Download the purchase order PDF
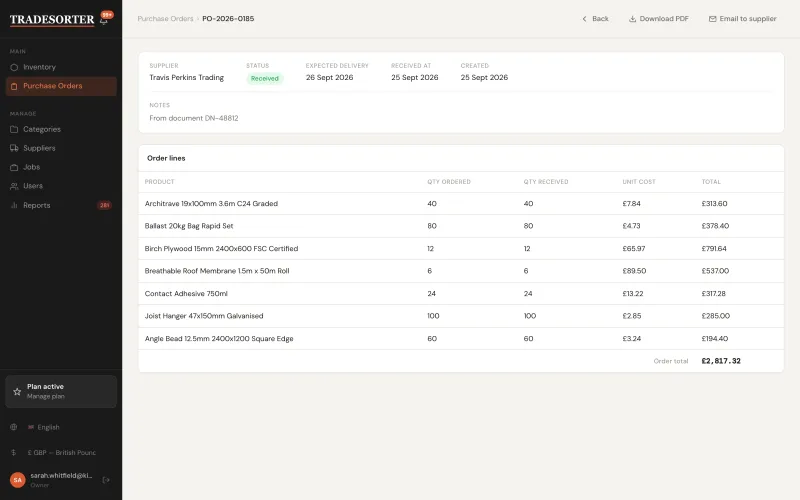 659,19
